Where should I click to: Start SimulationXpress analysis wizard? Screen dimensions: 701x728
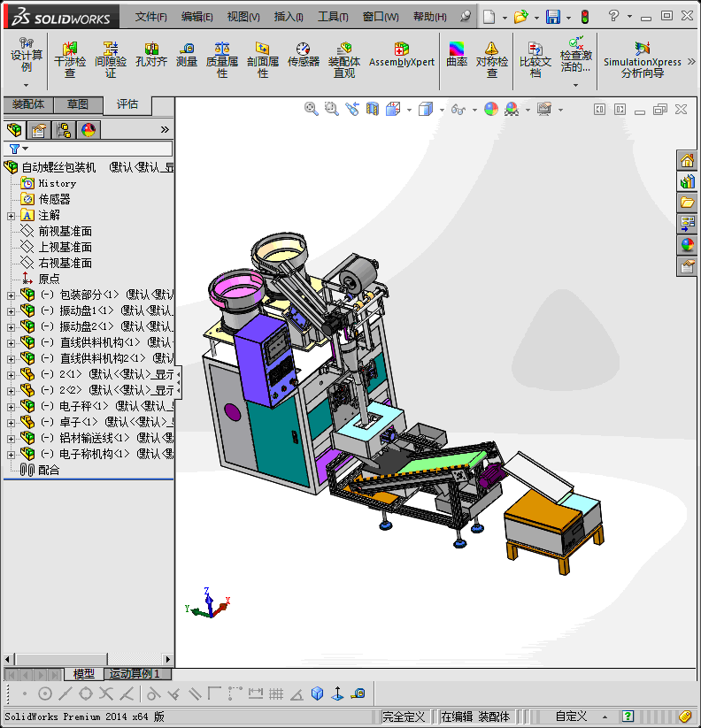[x=643, y=60]
